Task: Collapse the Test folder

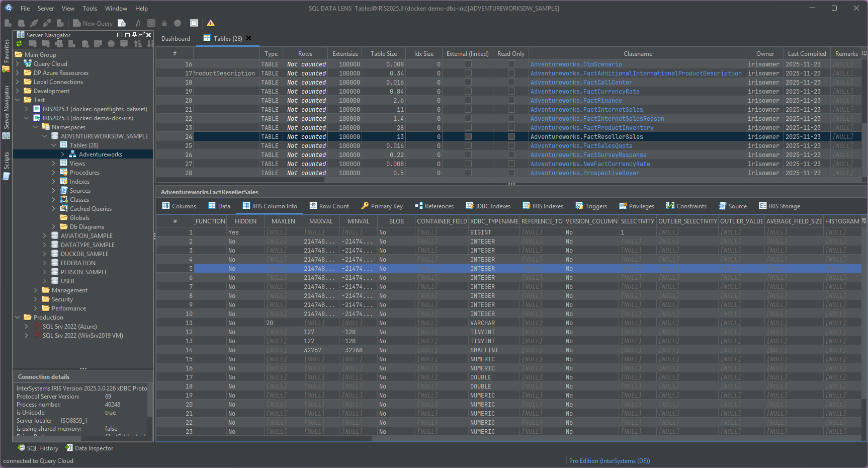Action: click(18, 100)
